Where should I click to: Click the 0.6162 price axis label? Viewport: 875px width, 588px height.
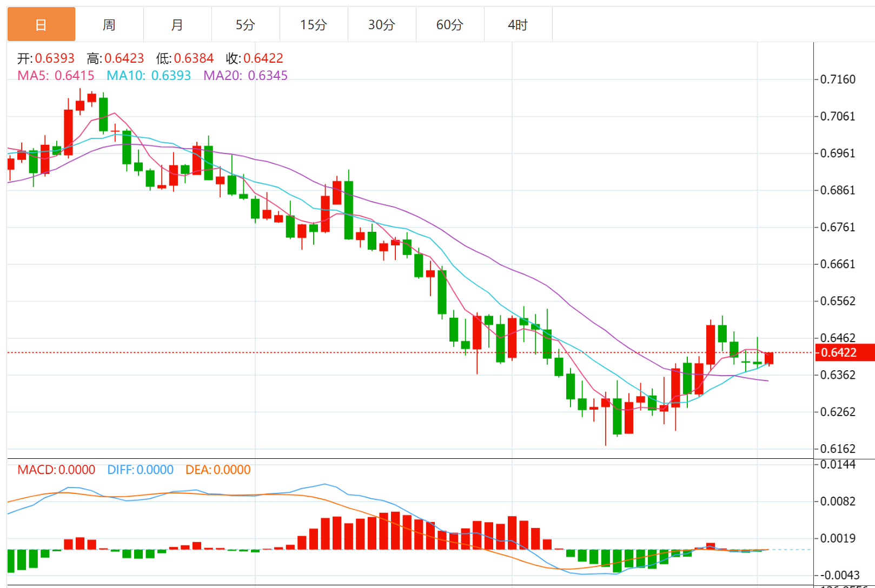pyautogui.click(x=838, y=449)
